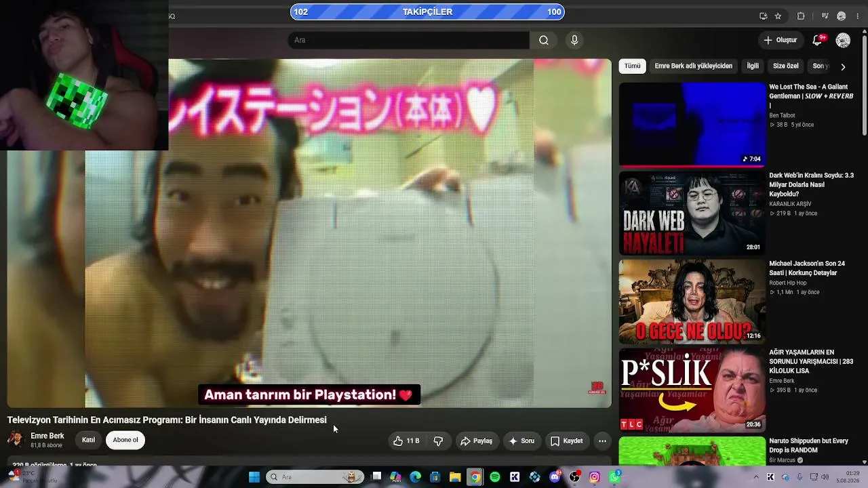Open the taskbar weather widget
The width and height of the screenshot is (868, 488).
[x=33, y=477]
